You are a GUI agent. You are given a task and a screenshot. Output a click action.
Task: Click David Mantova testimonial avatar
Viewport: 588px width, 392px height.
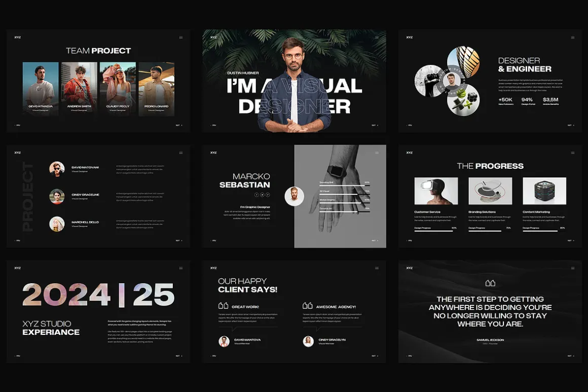click(224, 341)
